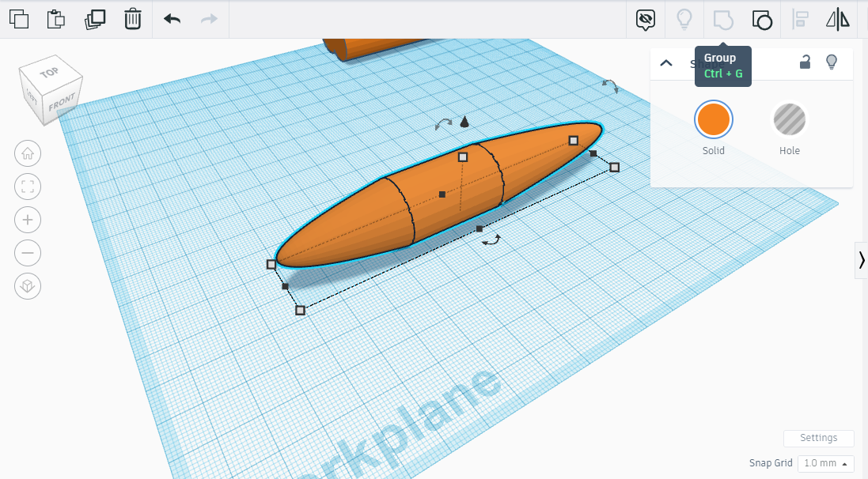The width and height of the screenshot is (868, 479).
Task: Click the Duplicate and repeat icon
Action: (x=95, y=19)
